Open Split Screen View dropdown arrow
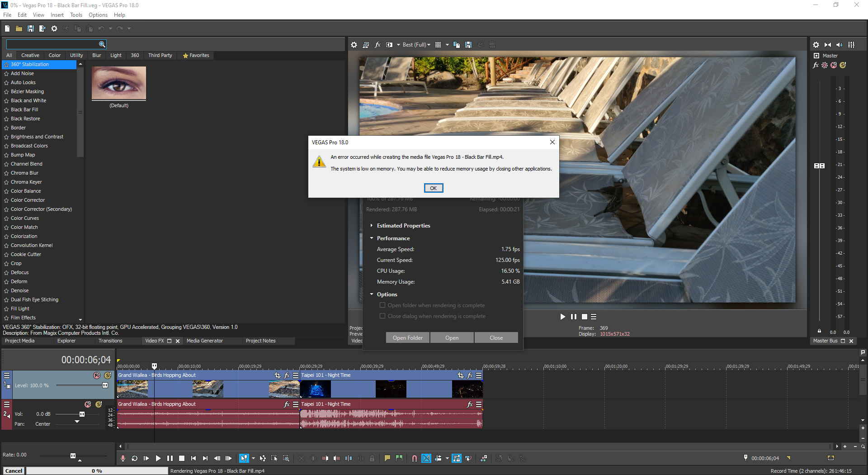The image size is (868, 475). [398, 45]
